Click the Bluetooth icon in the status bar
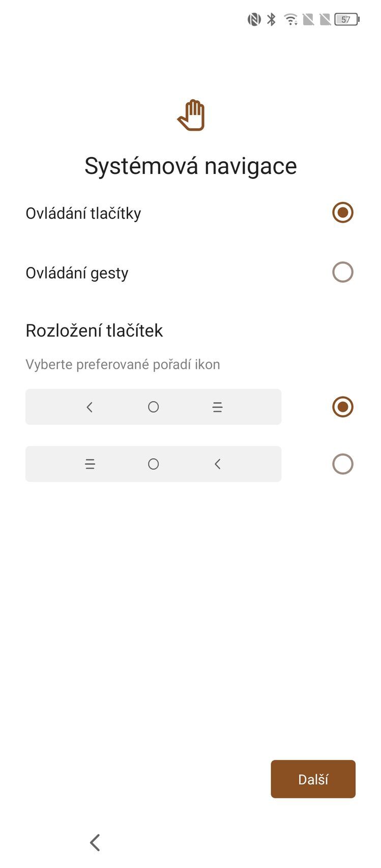This screenshot has height=868, width=381. [270, 19]
